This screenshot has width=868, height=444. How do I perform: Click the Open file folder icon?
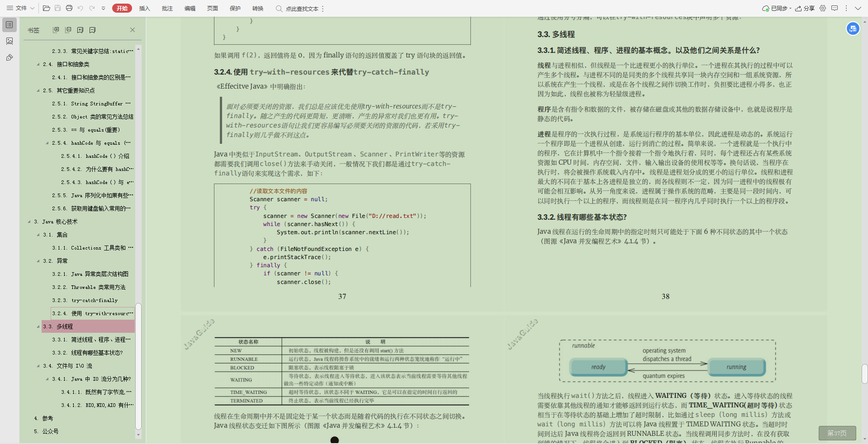(47, 8)
